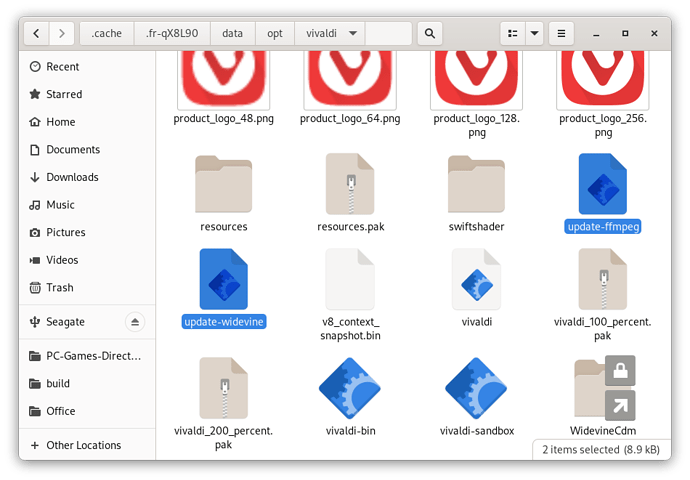The image size is (690, 480).
Task: Open the Office bookmark in sidebar
Action: click(87, 411)
